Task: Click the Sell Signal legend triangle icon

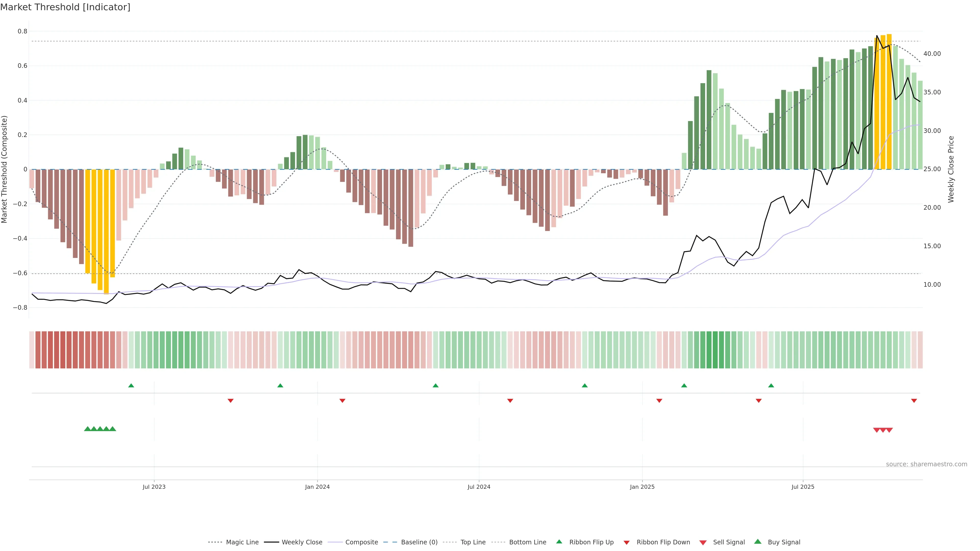Action: 703,542
